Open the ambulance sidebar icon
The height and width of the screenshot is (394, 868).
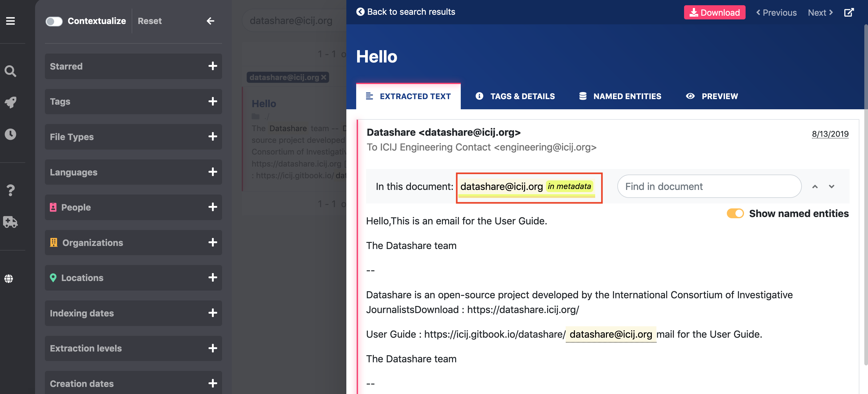tap(10, 222)
